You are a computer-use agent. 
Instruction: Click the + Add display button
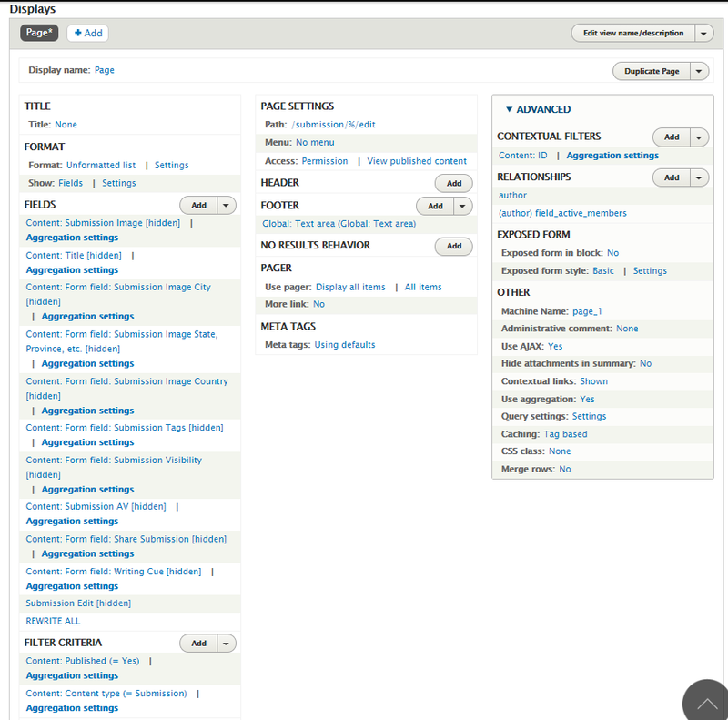[88, 33]
